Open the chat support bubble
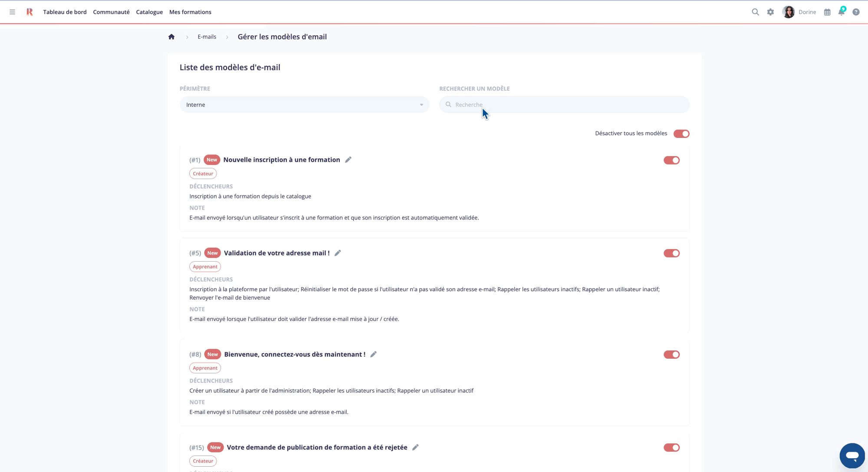 pos(852,456)
